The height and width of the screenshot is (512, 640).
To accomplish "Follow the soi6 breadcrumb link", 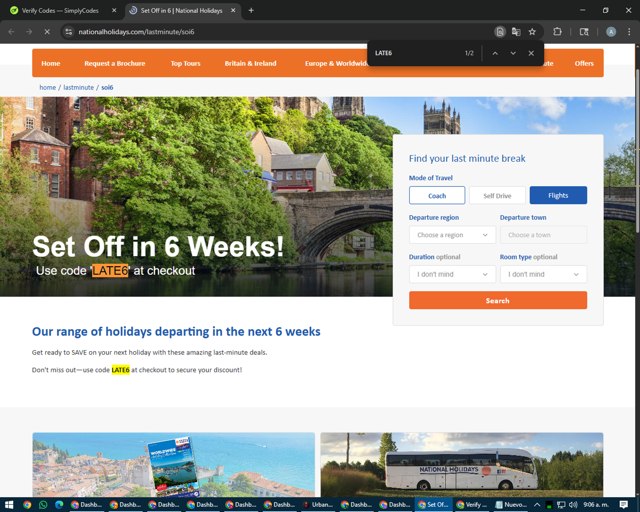I will coord(107,87).
